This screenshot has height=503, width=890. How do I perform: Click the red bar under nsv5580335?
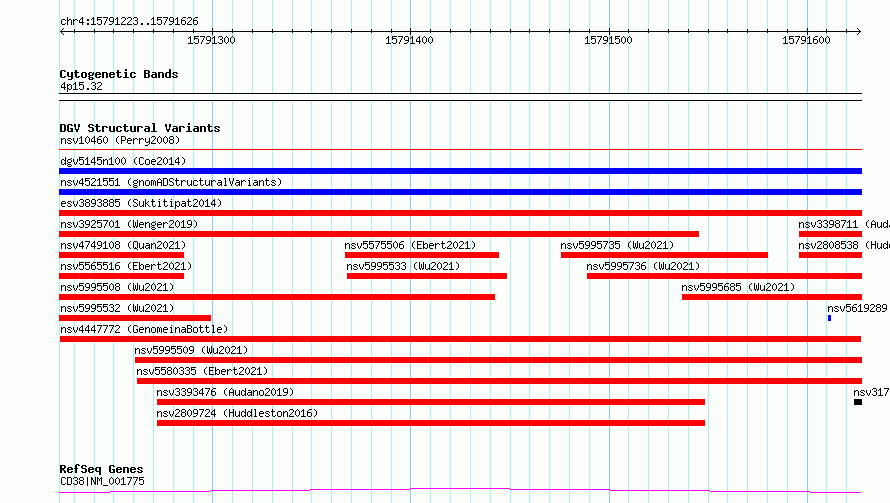pos(499,381)
